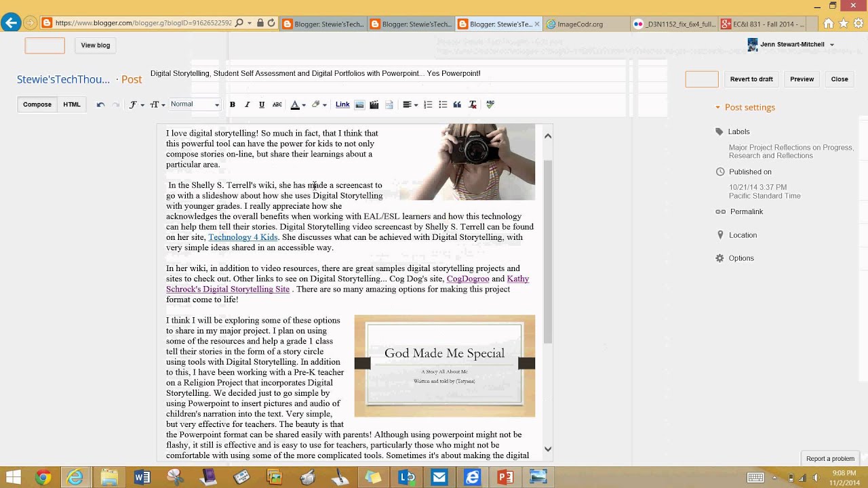The height and width of the screenshot is (488, 868).
Task: Select the God Made Me Special image
Action: coord(445,366)
